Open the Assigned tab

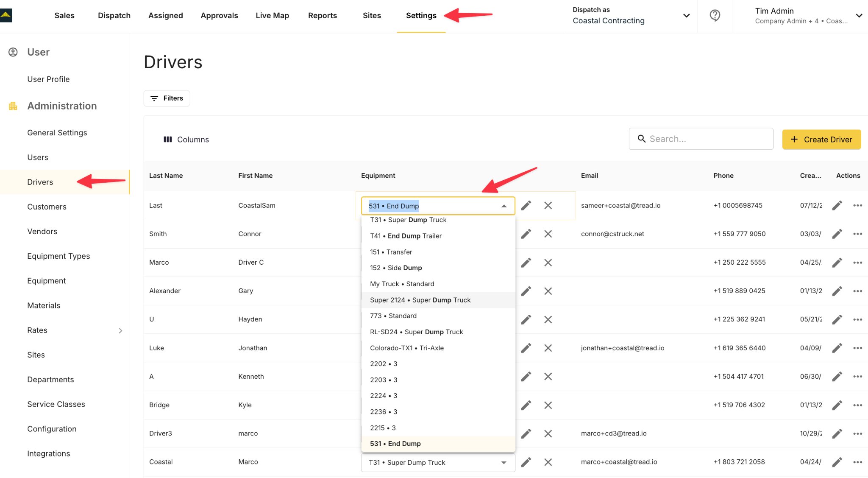[166, 16]
